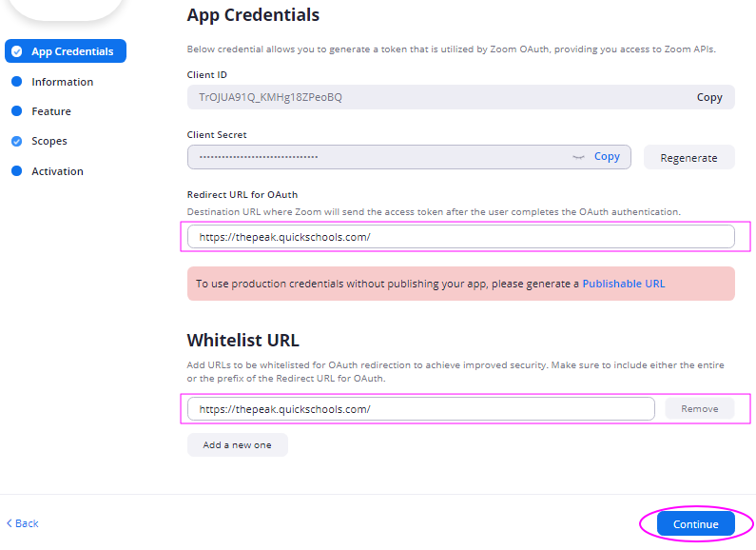Click the blue dot icon beside Activation
Image resolution: width=756 pixels, height=550 pixels.
click(x=16, y=171)
